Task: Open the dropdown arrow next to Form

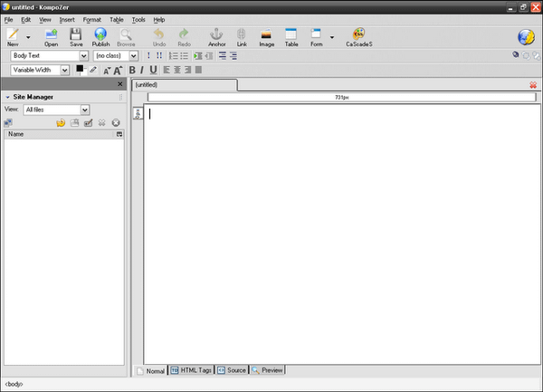Action: point(332,37)
